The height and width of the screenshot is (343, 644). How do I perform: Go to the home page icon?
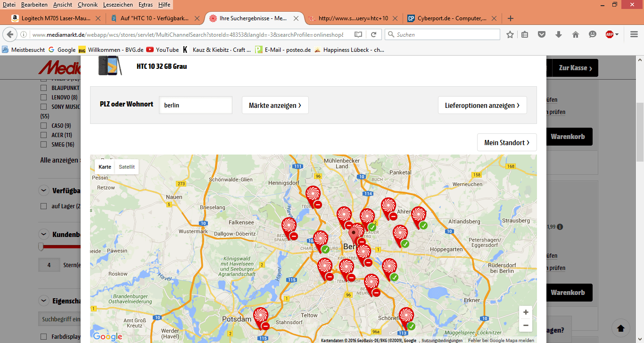coord(576,34)
